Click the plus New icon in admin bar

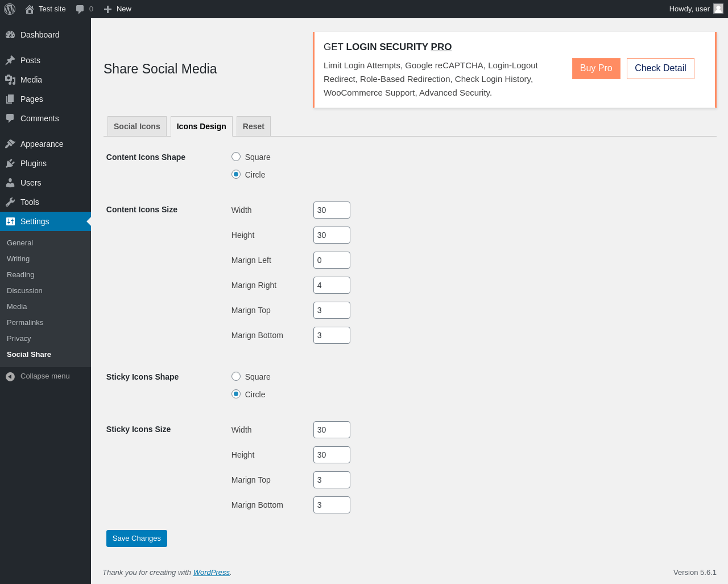(107, 9)
